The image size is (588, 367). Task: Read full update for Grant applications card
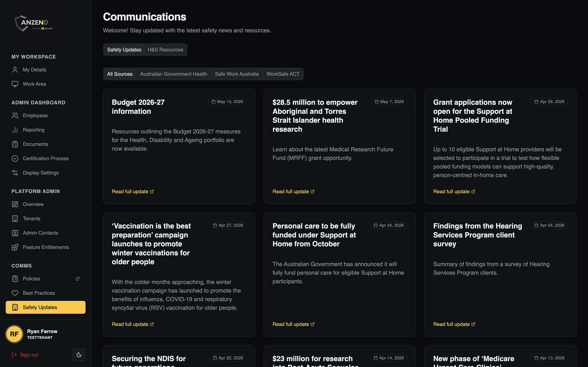(454, 192)
